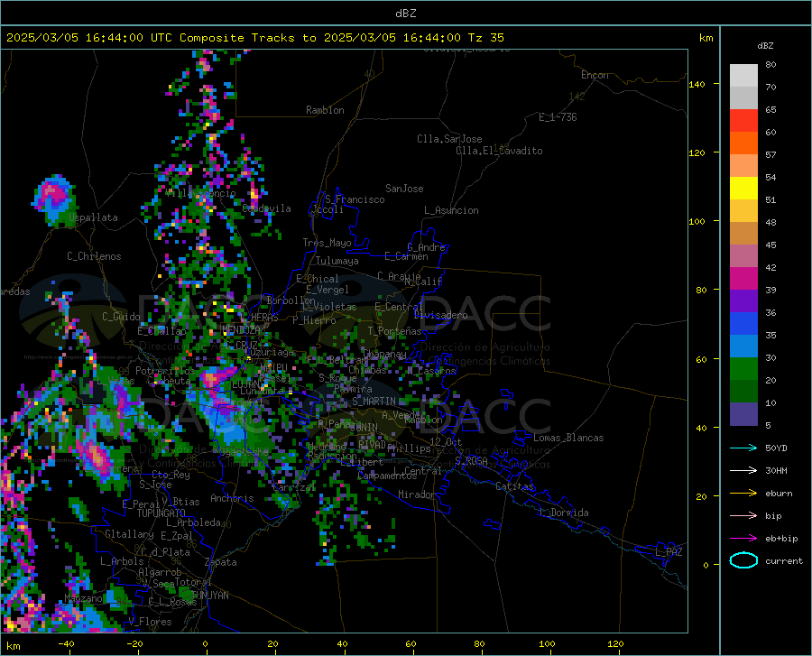Click the Uspallata place label

coord(94,217)
